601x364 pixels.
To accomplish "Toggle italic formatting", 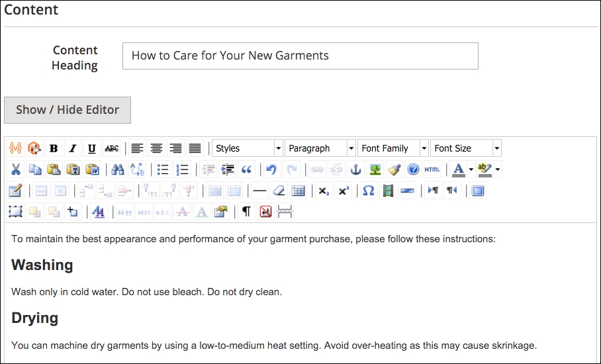I will 73,148.
